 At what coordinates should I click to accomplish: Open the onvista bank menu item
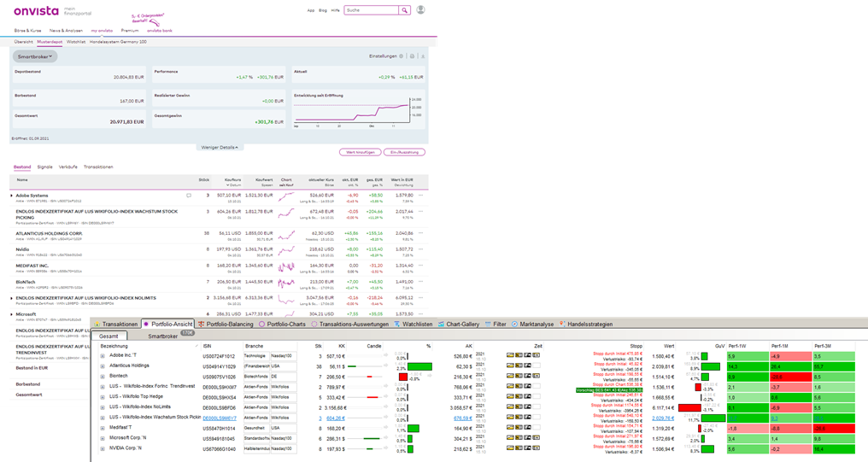tap(160, 31)
